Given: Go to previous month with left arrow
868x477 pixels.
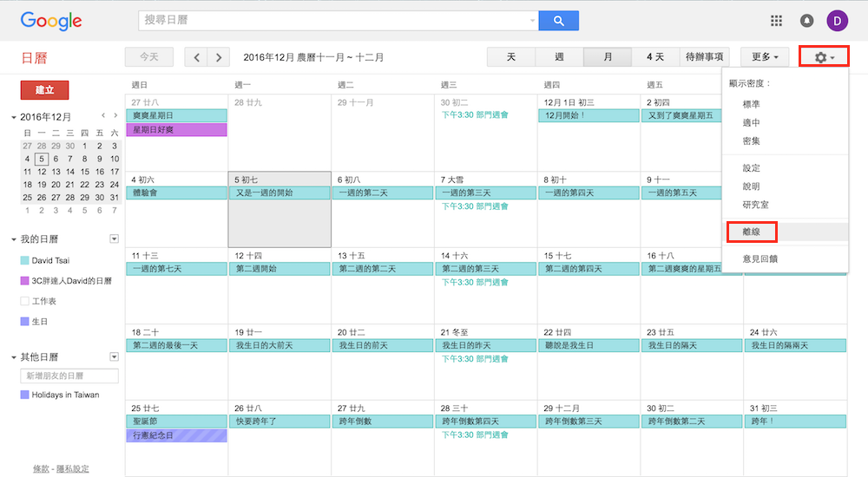Looking at the screenshot, I should tap(197, 57).
